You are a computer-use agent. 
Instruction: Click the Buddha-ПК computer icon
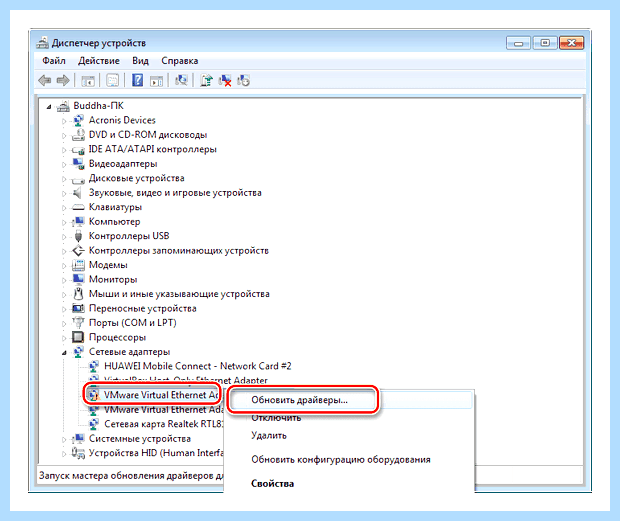(x=63, y=106)
